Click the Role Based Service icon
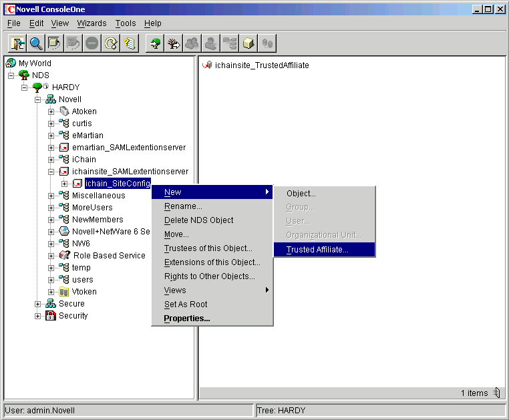 64,256
